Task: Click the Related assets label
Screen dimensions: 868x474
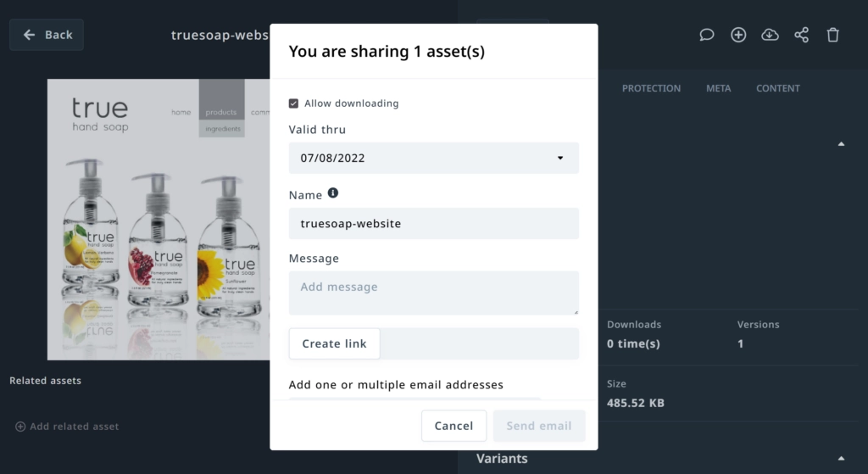Action: [x=46, y=381]
